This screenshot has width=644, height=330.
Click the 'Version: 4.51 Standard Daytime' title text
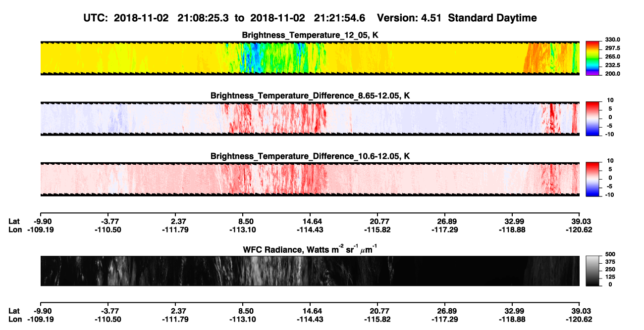click(x=457, y=18)
